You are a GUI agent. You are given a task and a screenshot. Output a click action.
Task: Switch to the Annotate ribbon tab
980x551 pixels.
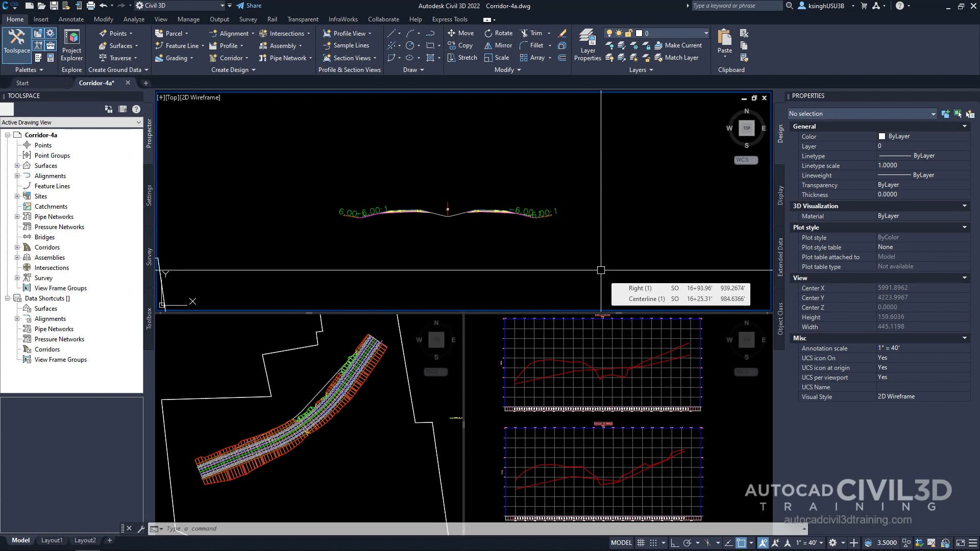pyautogui.click(x=71, y=19)
